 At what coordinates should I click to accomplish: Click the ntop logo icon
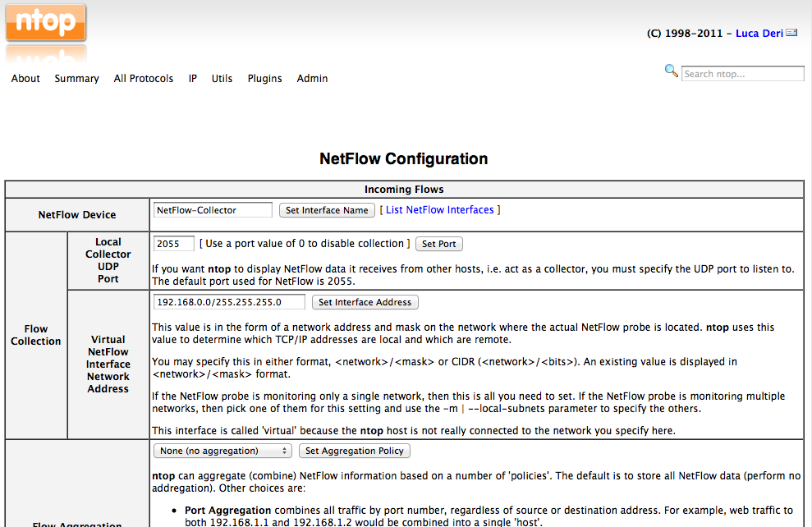click(x=46, y=22)
